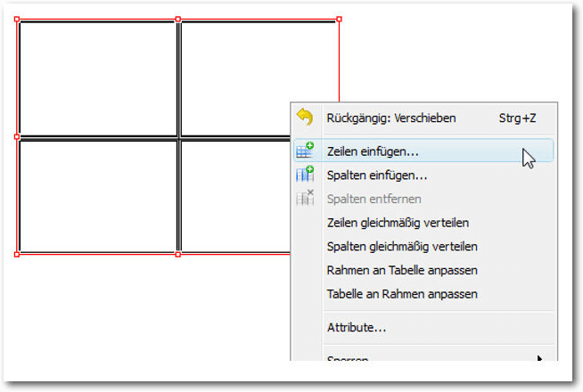Click the top-middle red frame handle
The image size is (583, 392).
(178, 19)
